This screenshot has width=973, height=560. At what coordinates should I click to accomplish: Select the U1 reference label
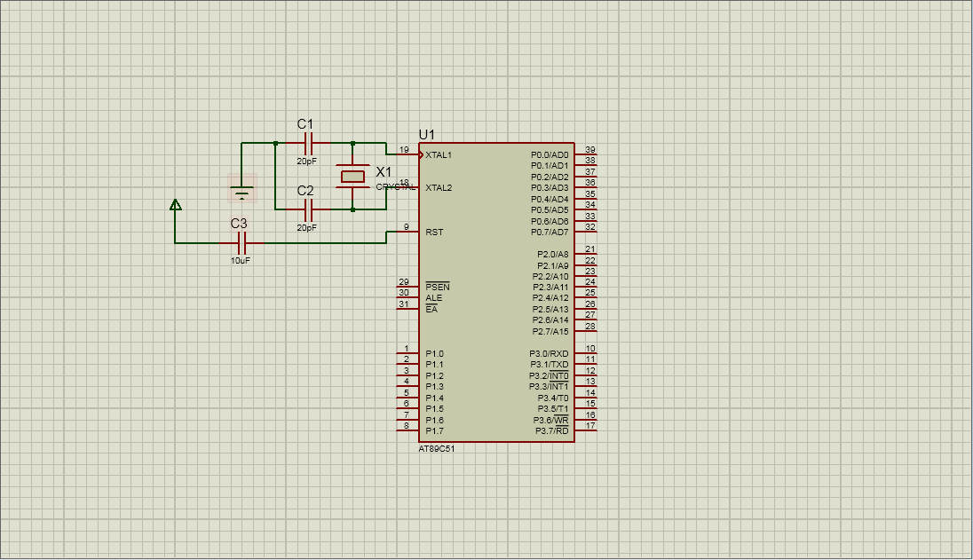427,134
